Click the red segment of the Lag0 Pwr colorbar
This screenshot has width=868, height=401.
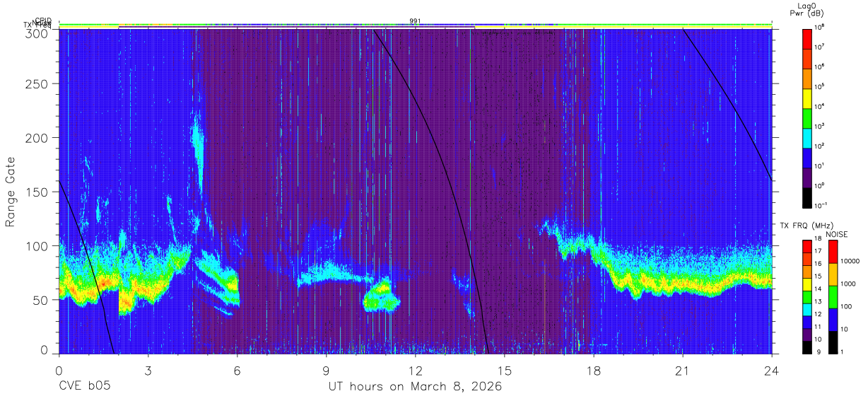[x=807, y=37]
